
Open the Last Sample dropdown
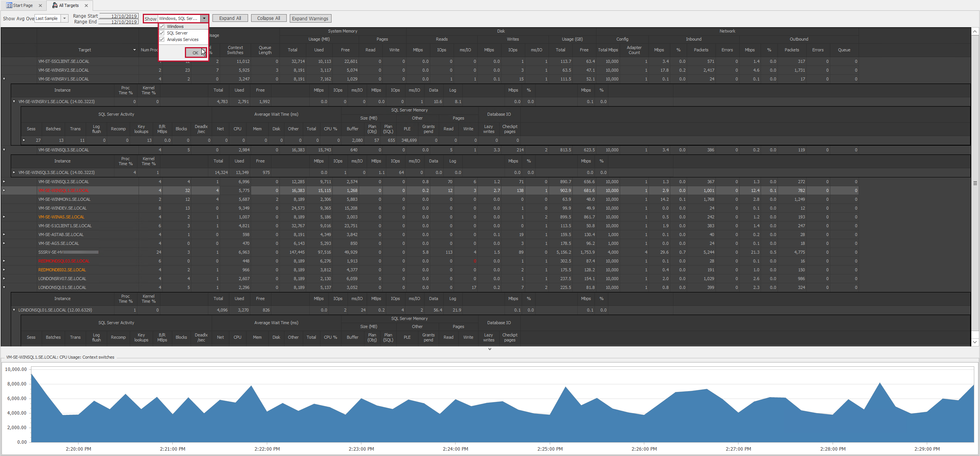64,18
